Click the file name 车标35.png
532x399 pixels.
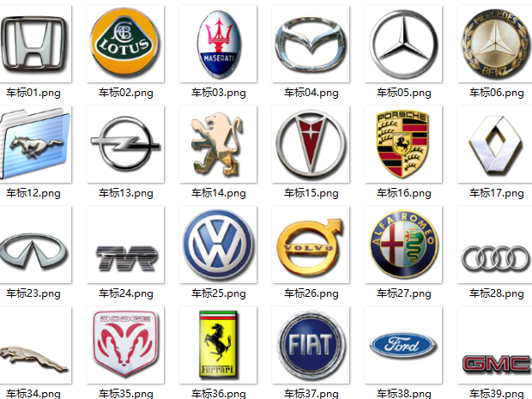[x=126, y=394]
